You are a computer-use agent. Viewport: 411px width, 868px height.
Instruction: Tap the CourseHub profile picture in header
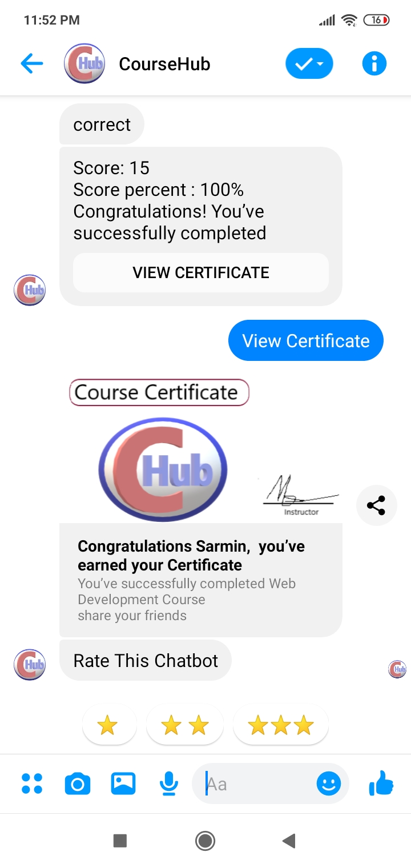pyautogui.click(x=84, y=63)
